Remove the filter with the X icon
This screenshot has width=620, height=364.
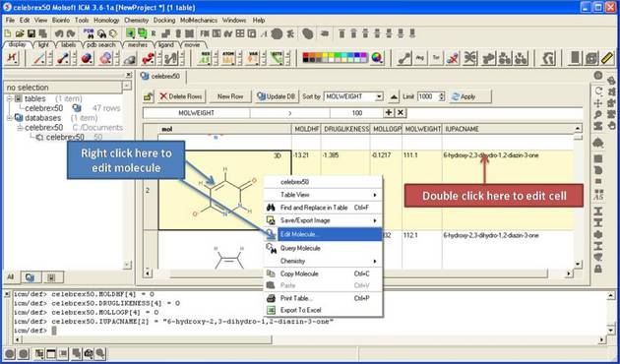pyautogui.click(x=401, y=112)
